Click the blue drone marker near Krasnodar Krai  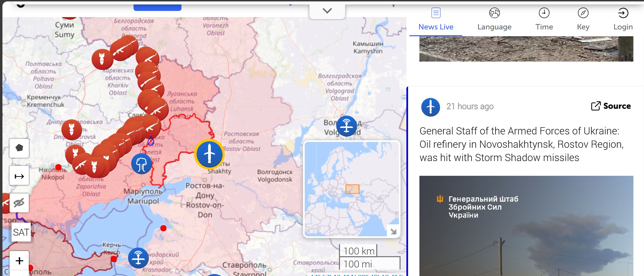(x=138, y=258)
